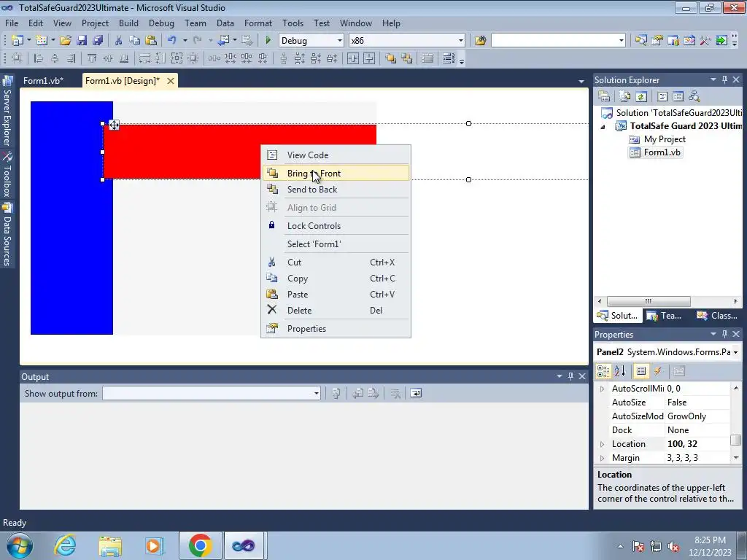Screen dimensions: 747x560
Task: Click the Make Same Width icon
Action: (x=144, y=58)
